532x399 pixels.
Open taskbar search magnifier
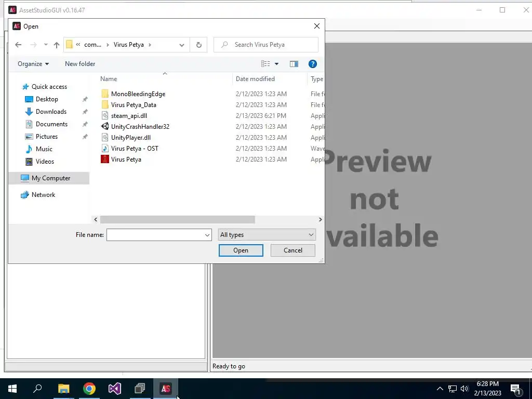tap(37, 389)
